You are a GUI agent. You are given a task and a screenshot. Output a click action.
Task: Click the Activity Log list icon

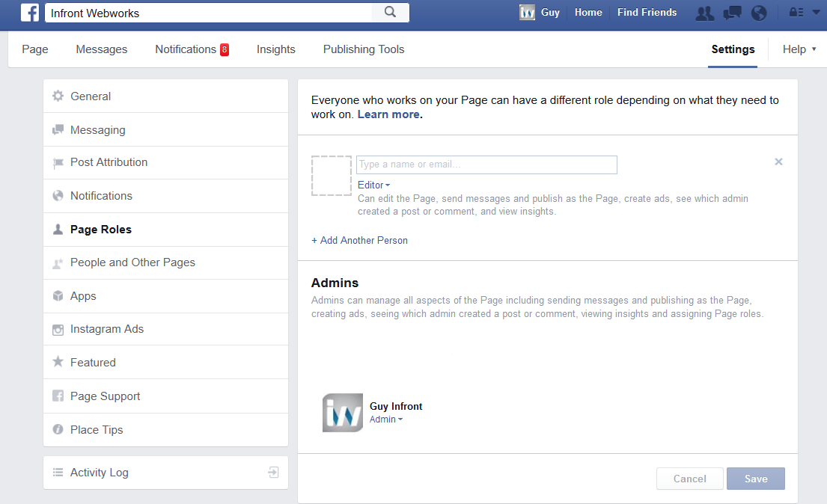pyautogui.click(x=58, y=473)
